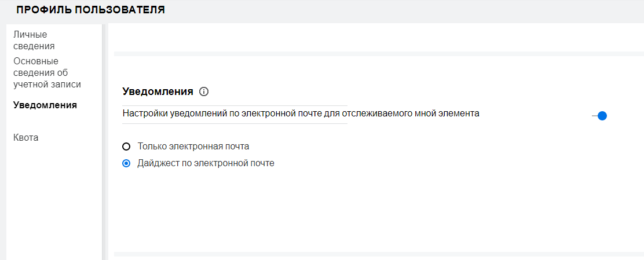Viewport: 644px width, 260px height.
Task: Click the gray separator above the Уведомления panel
Action: point(376,54)
